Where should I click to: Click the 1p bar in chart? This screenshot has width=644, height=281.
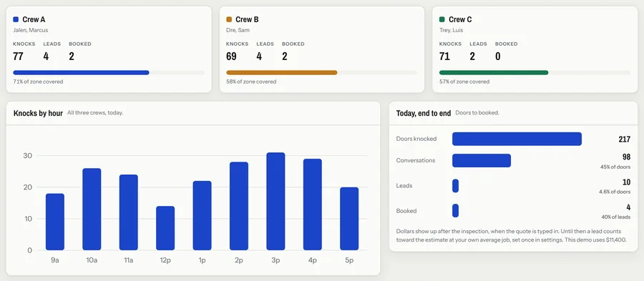click(202, 216)
